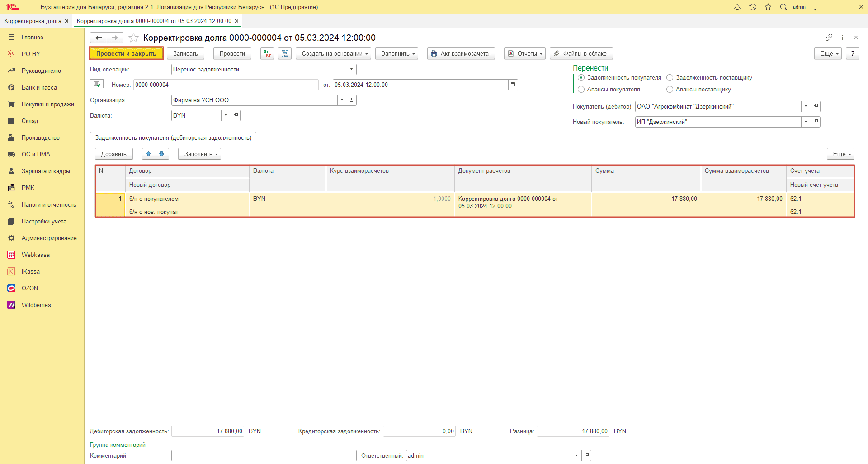Open Администрирование sidebar section

[x=49, y=238]
